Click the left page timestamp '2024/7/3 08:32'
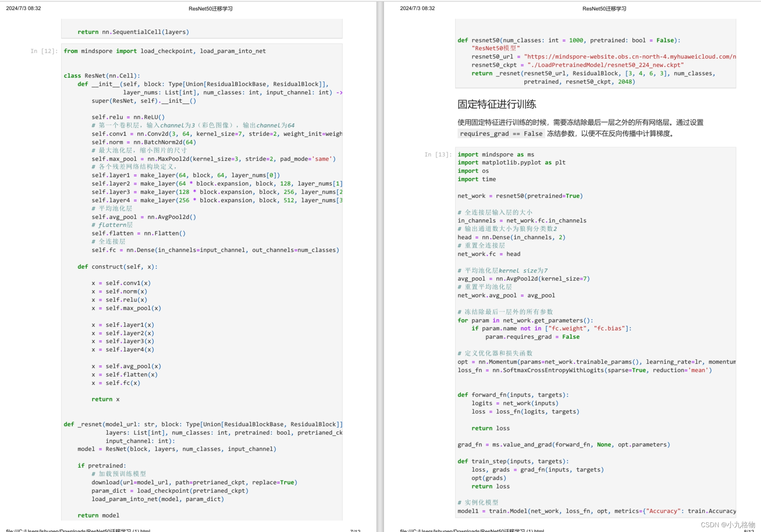This screenshot has height=532, width=761. pos(23,8)
